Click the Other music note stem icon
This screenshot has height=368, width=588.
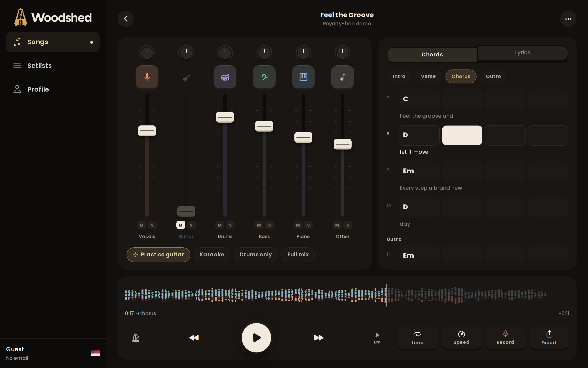(342, 77)
